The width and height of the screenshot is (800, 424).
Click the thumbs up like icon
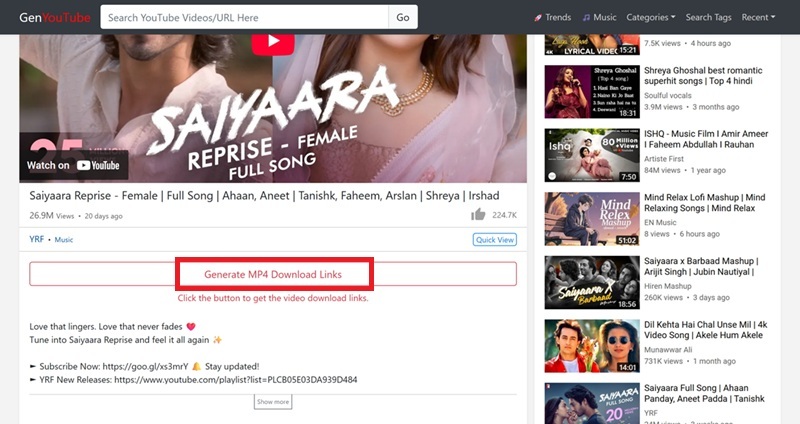point(478,215)
